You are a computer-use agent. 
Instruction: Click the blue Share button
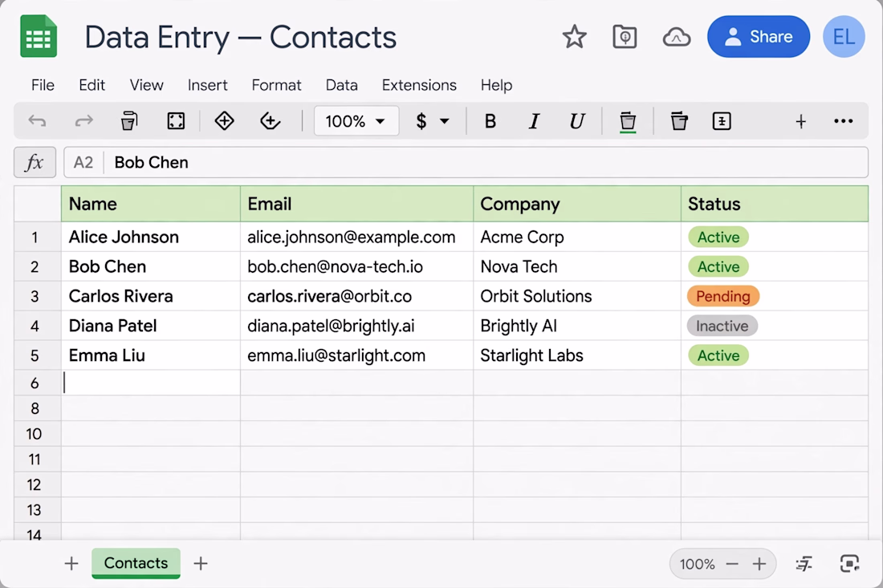tap(759, 37)
